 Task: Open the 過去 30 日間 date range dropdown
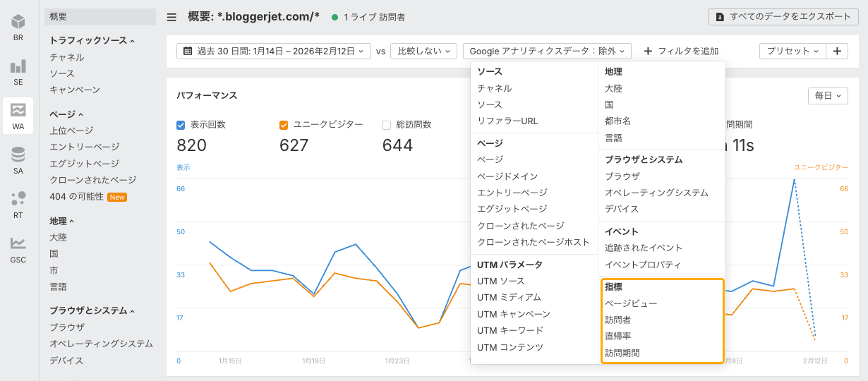273,51
